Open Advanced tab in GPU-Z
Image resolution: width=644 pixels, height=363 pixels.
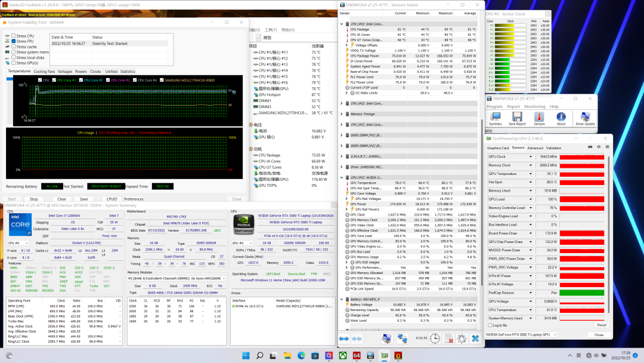click(x=535, y=148)
